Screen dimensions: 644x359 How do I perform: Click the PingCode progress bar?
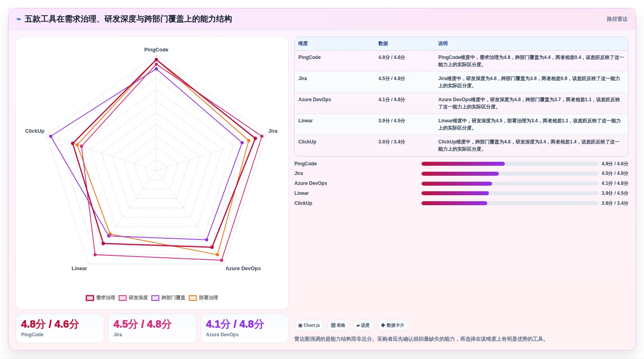coord(510,164)
